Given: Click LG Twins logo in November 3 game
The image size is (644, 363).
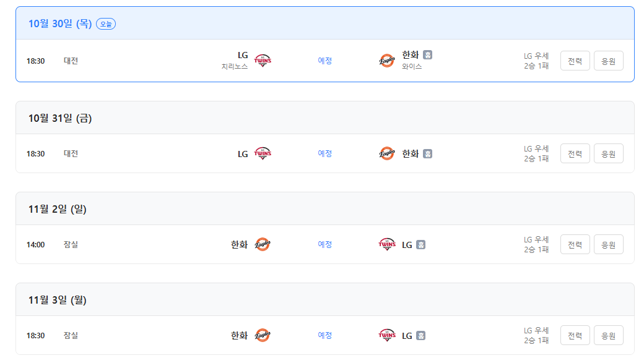Looking at the screenshot, I should click(x=387, y=335).
